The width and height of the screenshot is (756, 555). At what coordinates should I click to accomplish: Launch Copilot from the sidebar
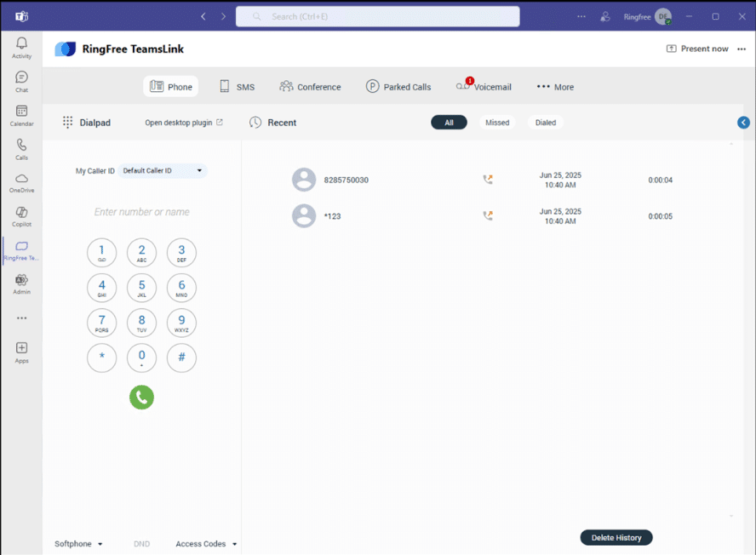click(21, 217)
